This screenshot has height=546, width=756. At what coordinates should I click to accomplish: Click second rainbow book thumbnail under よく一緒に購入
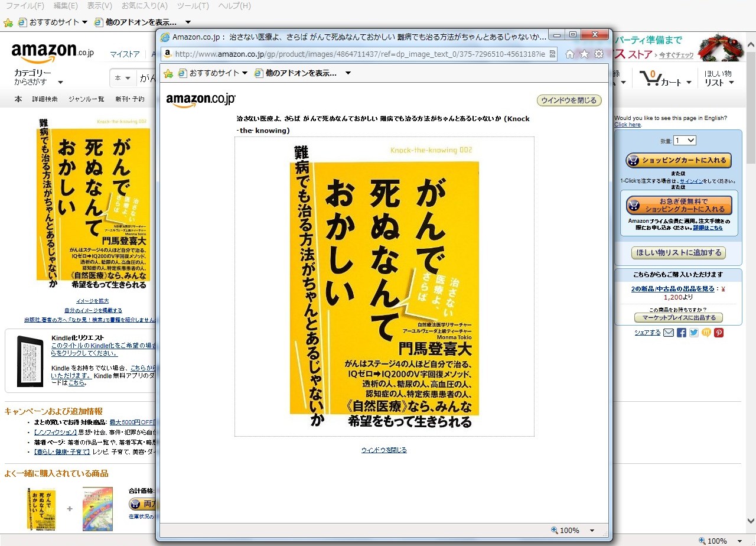point(97,509)
